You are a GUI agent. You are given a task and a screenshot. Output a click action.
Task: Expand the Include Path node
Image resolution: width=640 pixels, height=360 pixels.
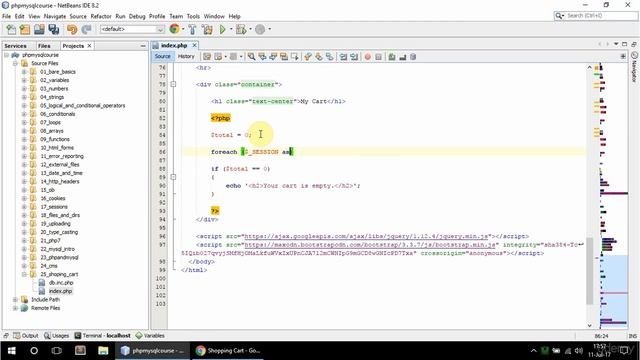(15, 300)
